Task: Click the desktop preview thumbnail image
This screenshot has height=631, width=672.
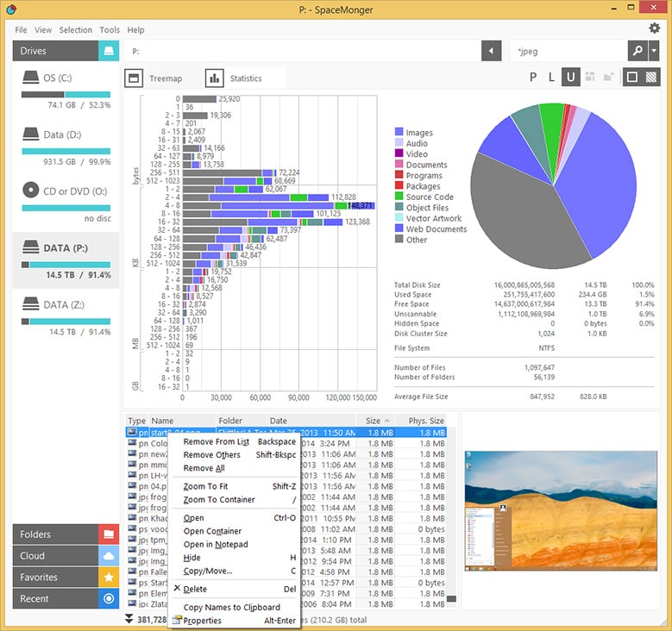Action: (561, 510)
